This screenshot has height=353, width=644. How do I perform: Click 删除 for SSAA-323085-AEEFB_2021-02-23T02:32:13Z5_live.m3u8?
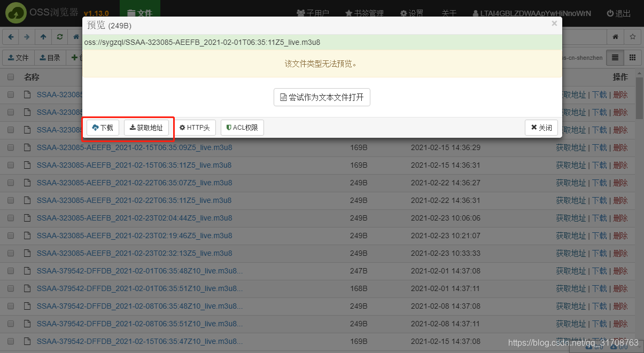tap(620, 253)
